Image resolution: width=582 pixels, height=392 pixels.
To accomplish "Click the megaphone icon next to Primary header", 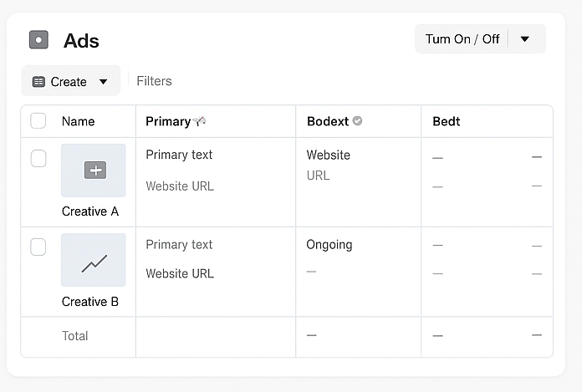I will 199,121.
